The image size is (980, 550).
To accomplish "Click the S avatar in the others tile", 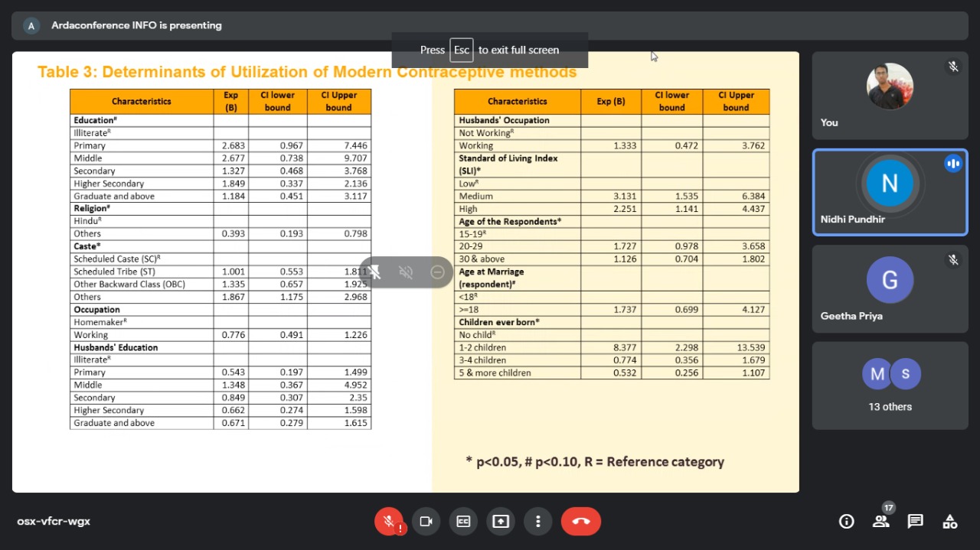I will [905, 373].
